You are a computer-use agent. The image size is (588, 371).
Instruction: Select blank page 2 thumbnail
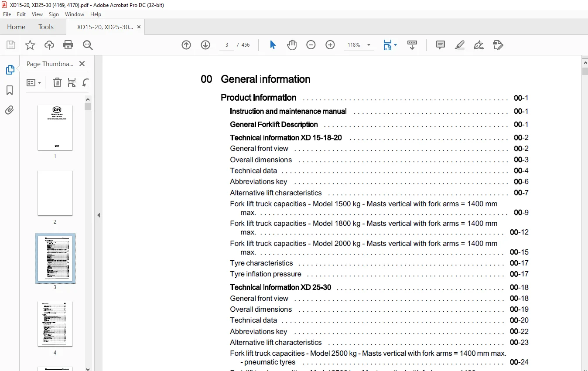55,193
